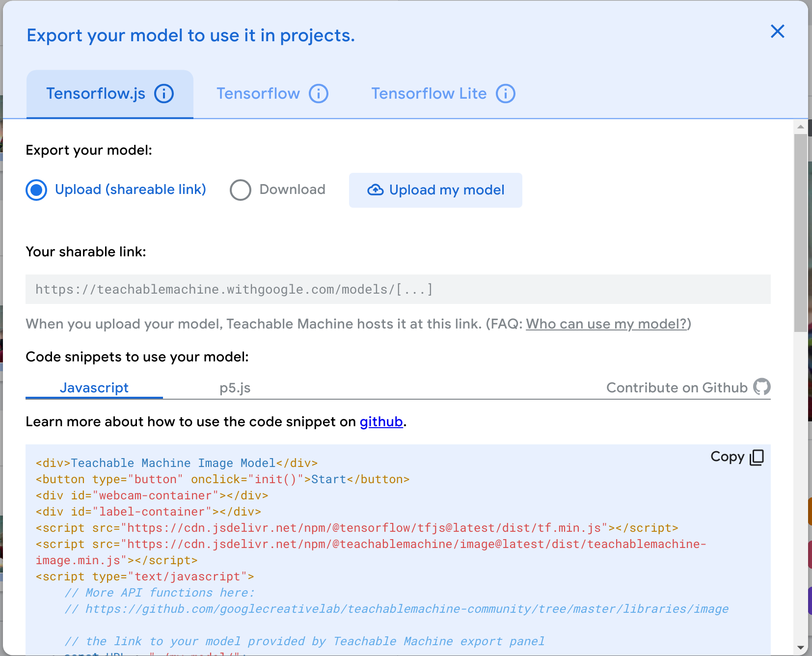Select the Download radio button
This screenshot has height=656, width=812.
pyautogui.click(x=241, y=190)
